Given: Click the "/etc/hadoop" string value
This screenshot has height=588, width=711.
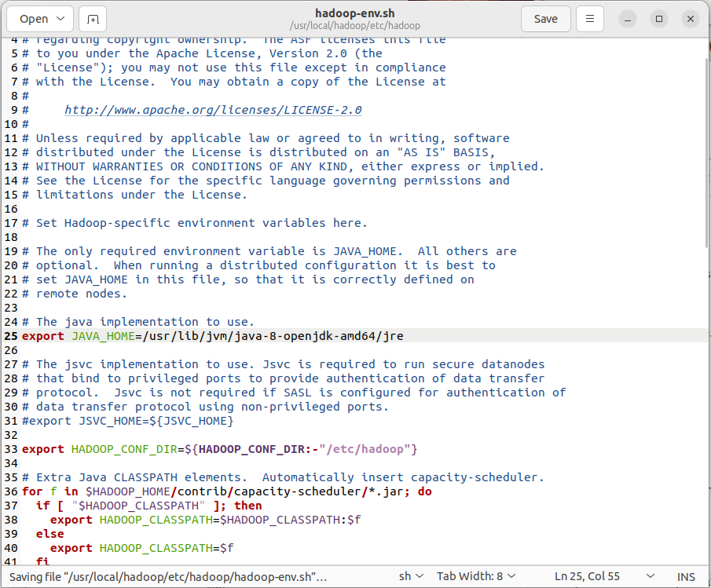Looking at the screenshot, I should (x=365, y=449).
